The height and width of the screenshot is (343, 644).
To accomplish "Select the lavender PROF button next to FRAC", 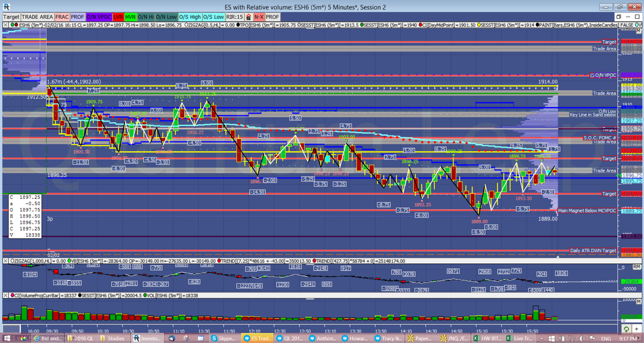I will tap(78, 17).
